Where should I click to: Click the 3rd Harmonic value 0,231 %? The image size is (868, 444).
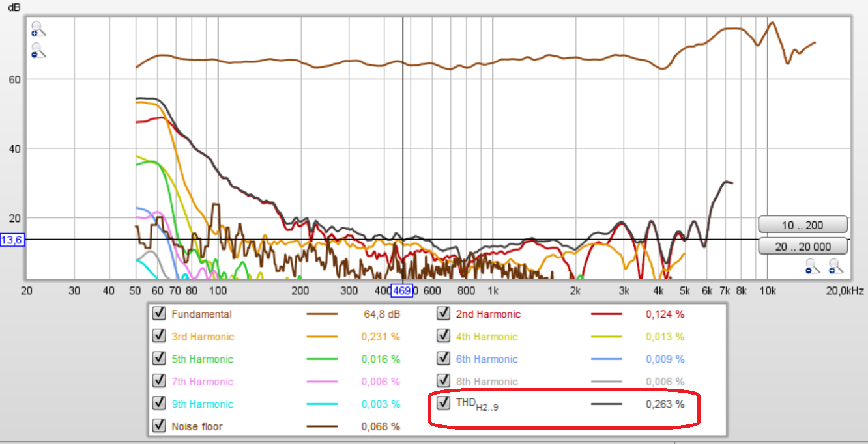click(381, 337)
